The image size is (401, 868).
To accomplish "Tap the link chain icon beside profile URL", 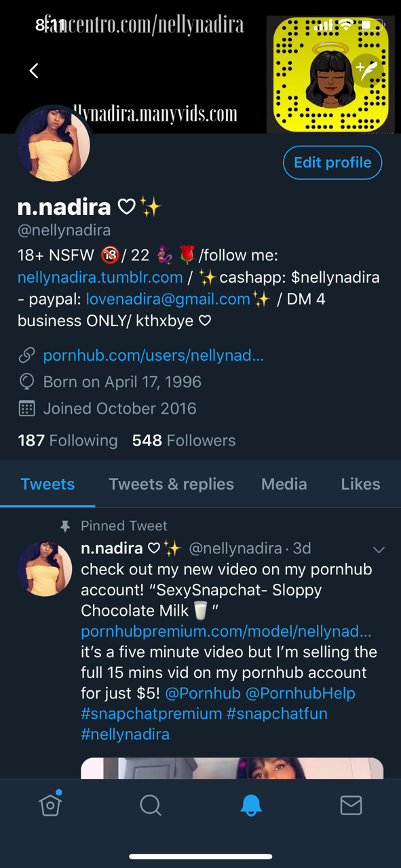I will click(26, 355).
